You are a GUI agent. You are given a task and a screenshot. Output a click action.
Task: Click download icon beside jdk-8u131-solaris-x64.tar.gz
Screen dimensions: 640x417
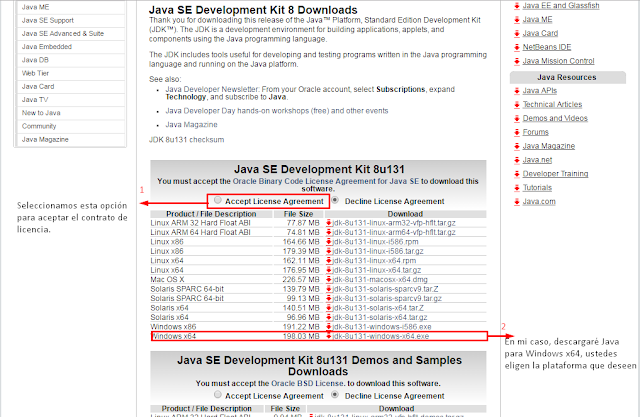point(329,317)
